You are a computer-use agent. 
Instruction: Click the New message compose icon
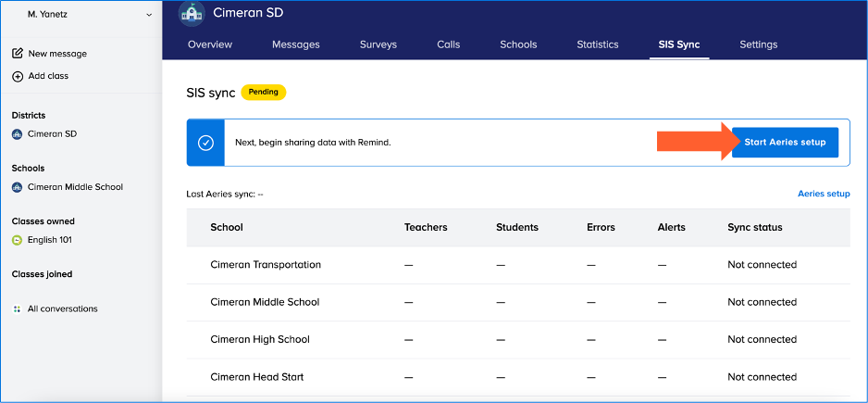coord(18,54)
